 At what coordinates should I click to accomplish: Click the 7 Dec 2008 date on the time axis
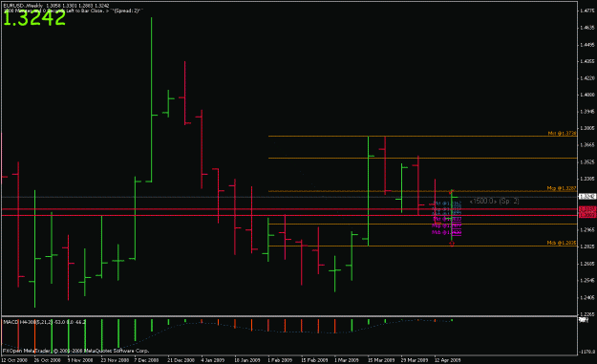click(146, 360)
